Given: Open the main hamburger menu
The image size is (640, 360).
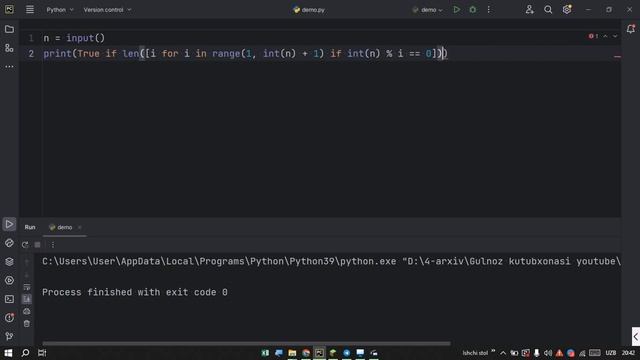Looking at the screenshot, I should (x=30, y=9).
